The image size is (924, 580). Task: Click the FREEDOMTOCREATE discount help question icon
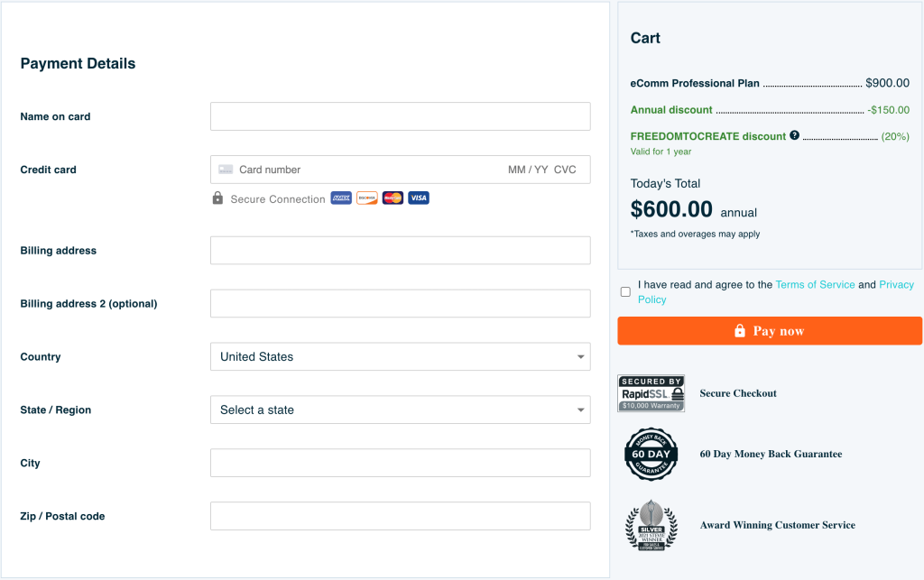[x=794, y=135]
